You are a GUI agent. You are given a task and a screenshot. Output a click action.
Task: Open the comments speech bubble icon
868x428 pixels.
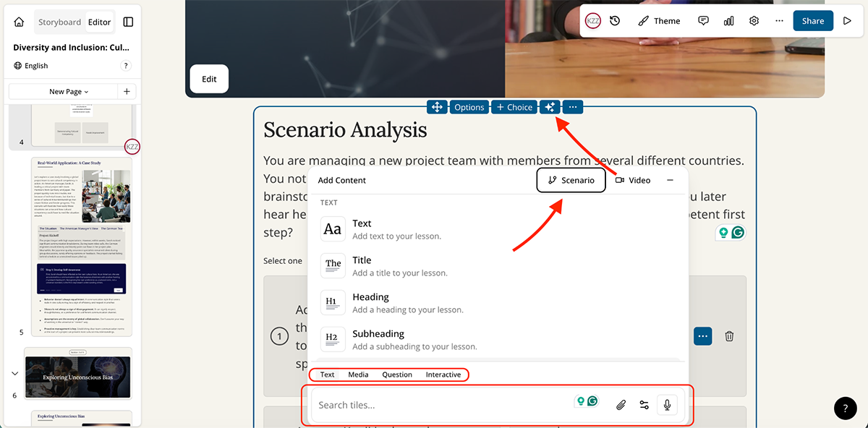(x=703, y=20)
